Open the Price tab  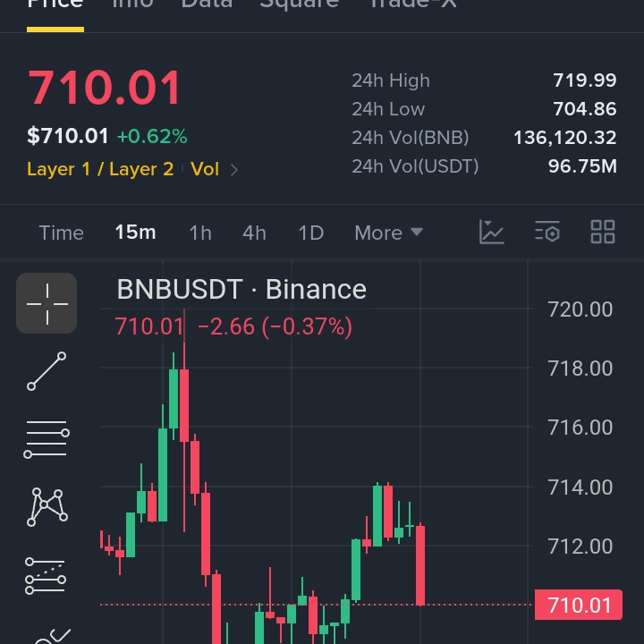point(55,5)
